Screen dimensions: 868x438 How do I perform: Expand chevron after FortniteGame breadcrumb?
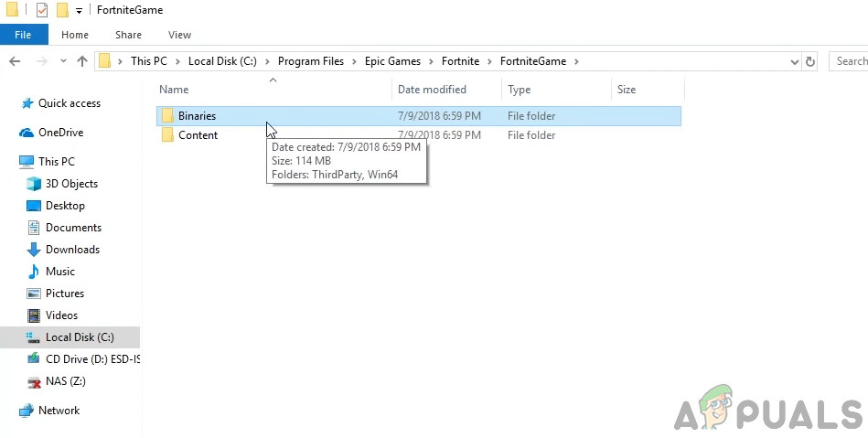point(577,61)
